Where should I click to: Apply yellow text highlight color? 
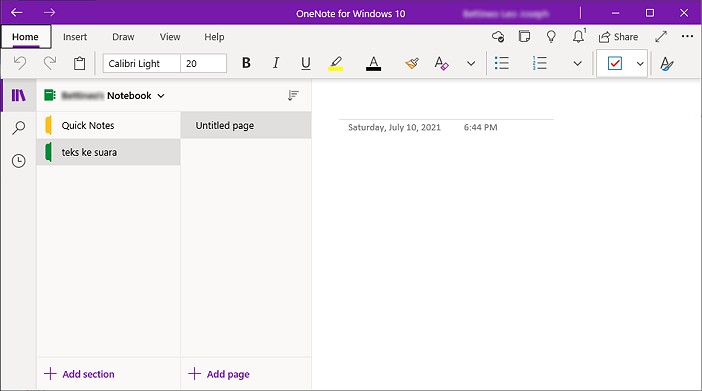click(x=336, y=63)
